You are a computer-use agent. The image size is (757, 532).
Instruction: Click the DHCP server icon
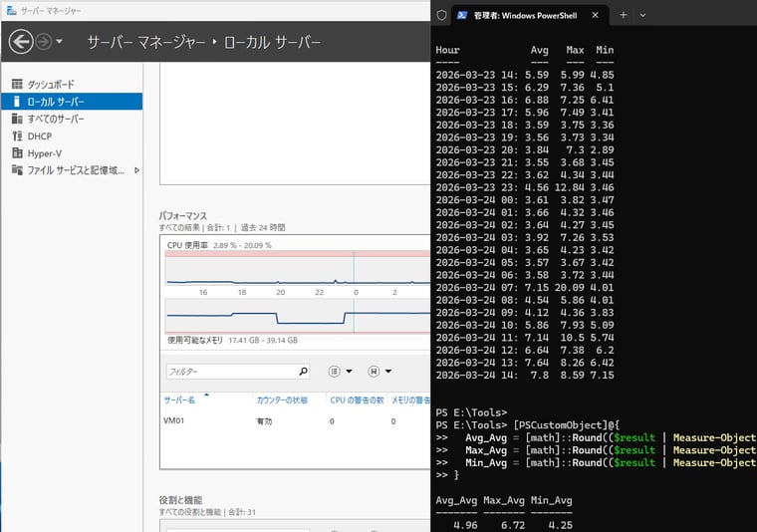point(17,136)
